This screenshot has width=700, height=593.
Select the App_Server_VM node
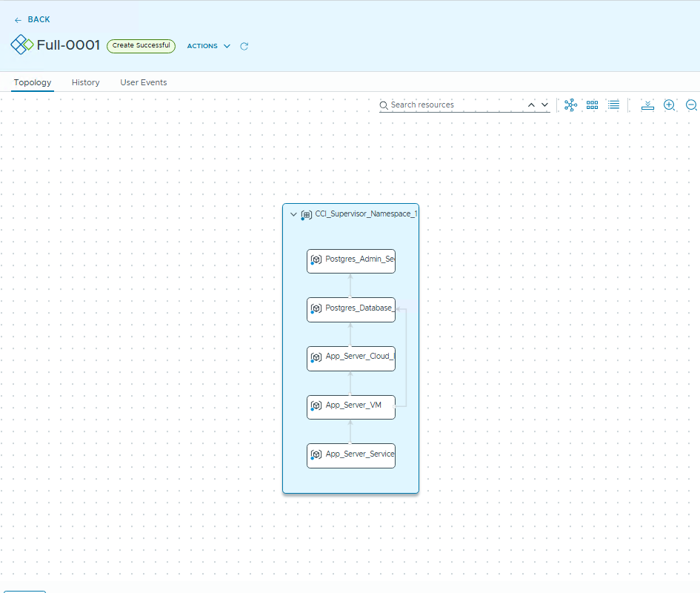pyautogui.click(x=351, y=406)
